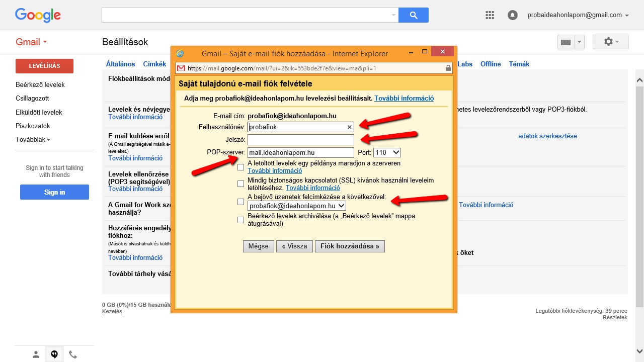Open the phone calls icon

coord(73,354)
